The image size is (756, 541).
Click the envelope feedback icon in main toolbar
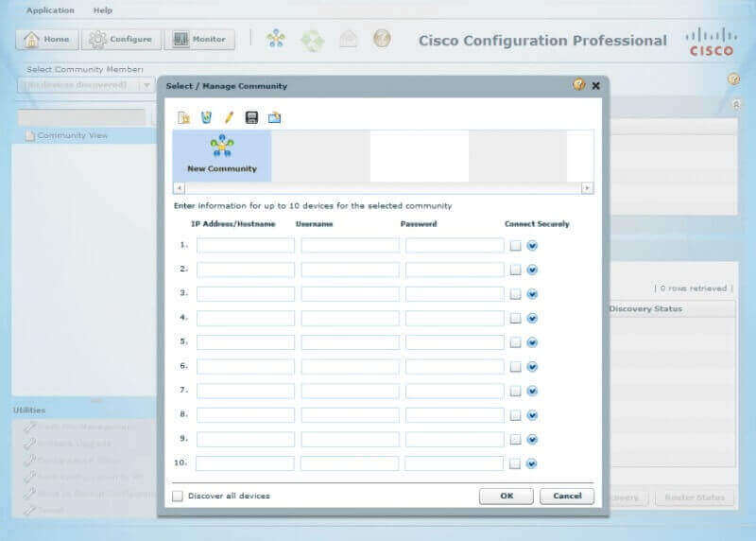(x=348, y=39)
